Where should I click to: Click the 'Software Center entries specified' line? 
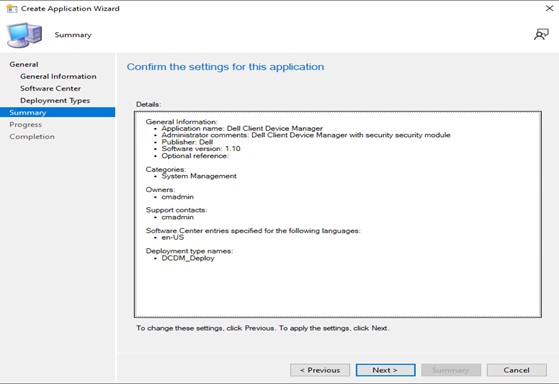coord(253,231)
